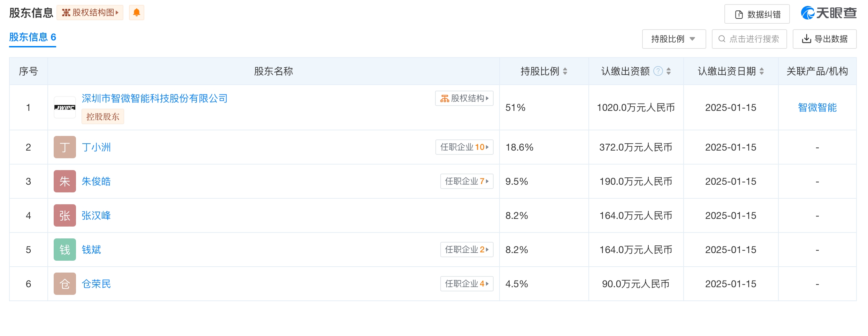Open the 股权结构图 view
The image size is (868, 336).
[x=90, y=13]
